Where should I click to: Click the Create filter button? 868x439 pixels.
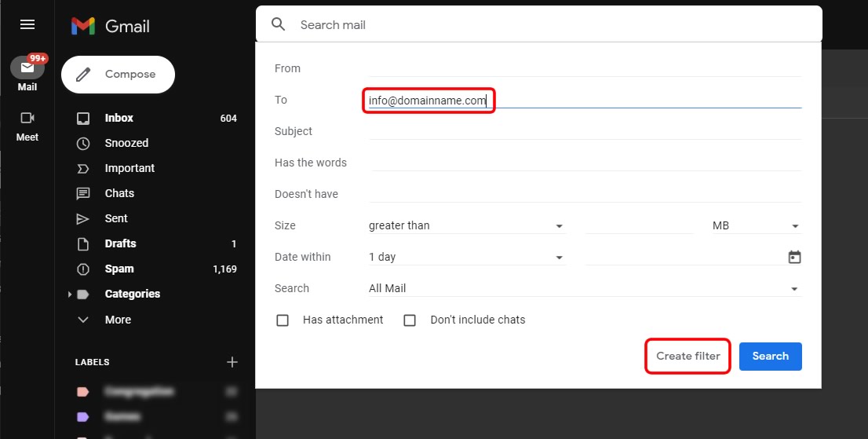[688, 356]
